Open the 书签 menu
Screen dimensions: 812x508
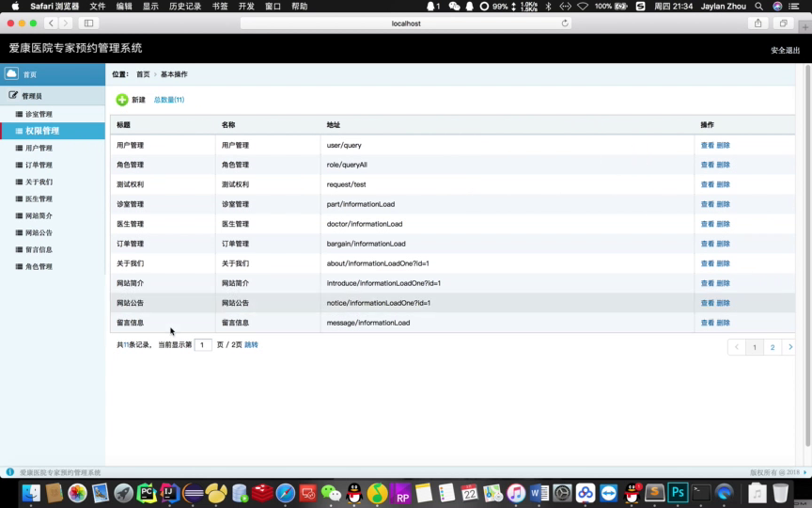[220, 7]
